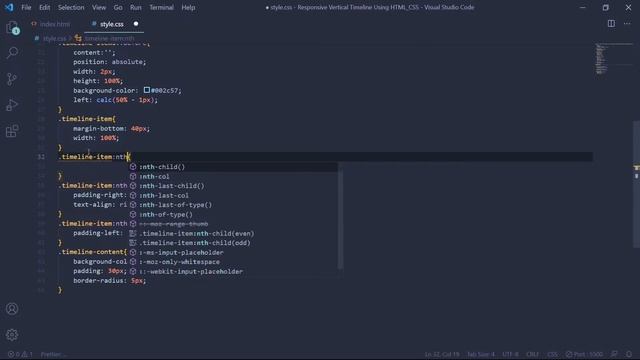Click the suggestion list scrollbar
The image size is (640, 360).
[340, 216]
